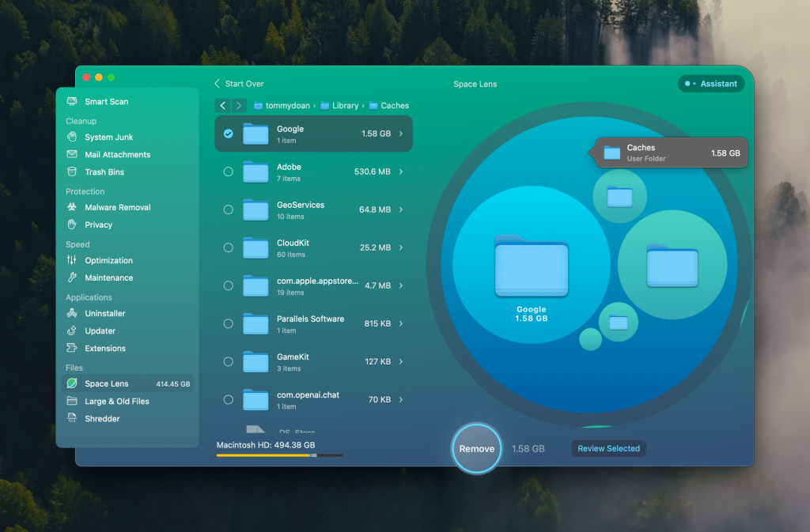Expand the com.openai.chat folder chevron
This screenshot has height=532, width=810.
(401, 399)
